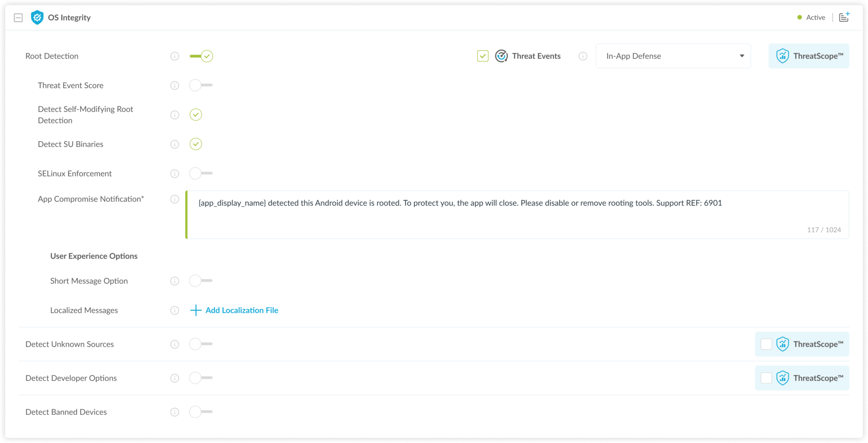
Task: Click the info icon beside Root Detection
Action: [174, 56]
